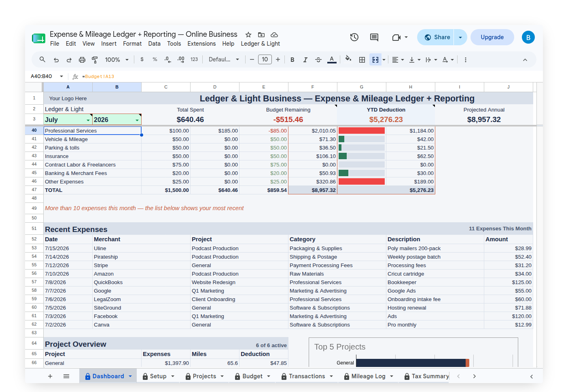Format selection as percent
Viewport: 568px width, 392px height.
[155, 59]
